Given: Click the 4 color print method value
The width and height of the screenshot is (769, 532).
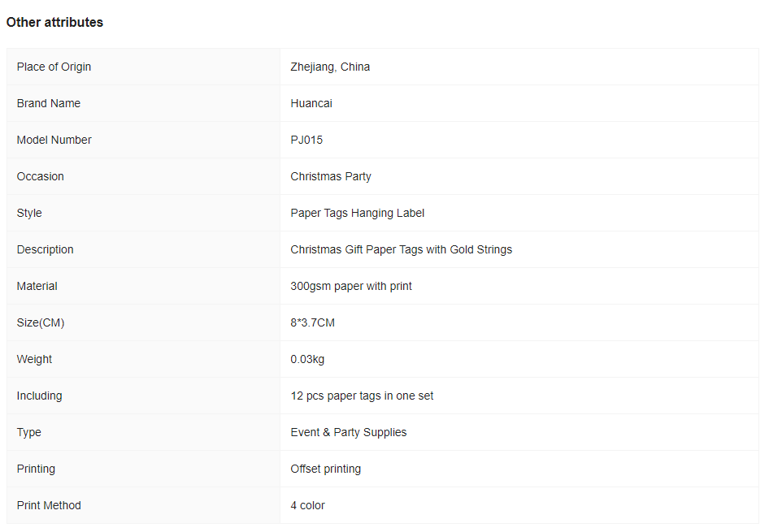Looking at the screenshot, I should tap(307, 505).
